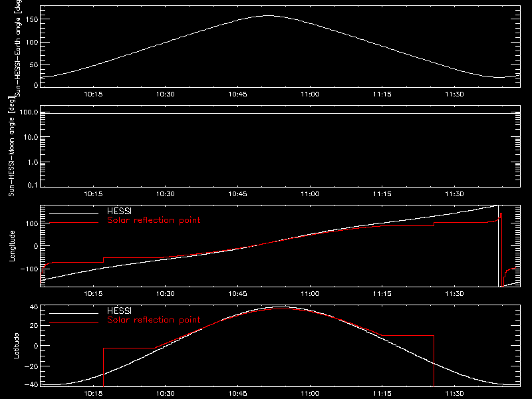Click 100 tick value on Earth angle axis
The image size is (532, 399).
tap(31, 42)
